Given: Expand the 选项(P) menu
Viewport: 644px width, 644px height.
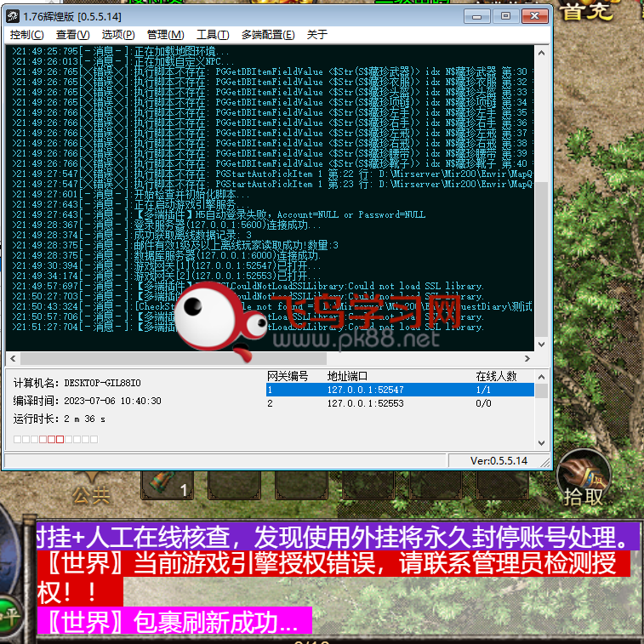Looking at the screenshot, I should 118,35.
